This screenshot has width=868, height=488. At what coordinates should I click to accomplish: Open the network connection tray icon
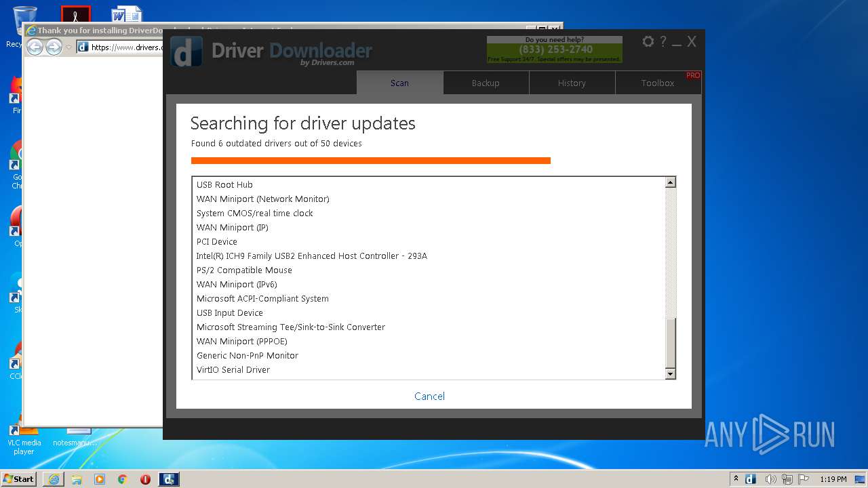[787, 479]
